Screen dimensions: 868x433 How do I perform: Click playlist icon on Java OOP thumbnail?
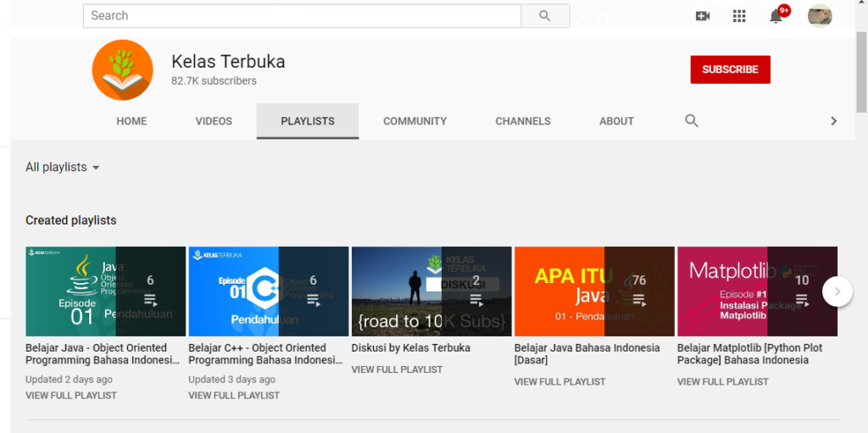click(x=151, y=300)
